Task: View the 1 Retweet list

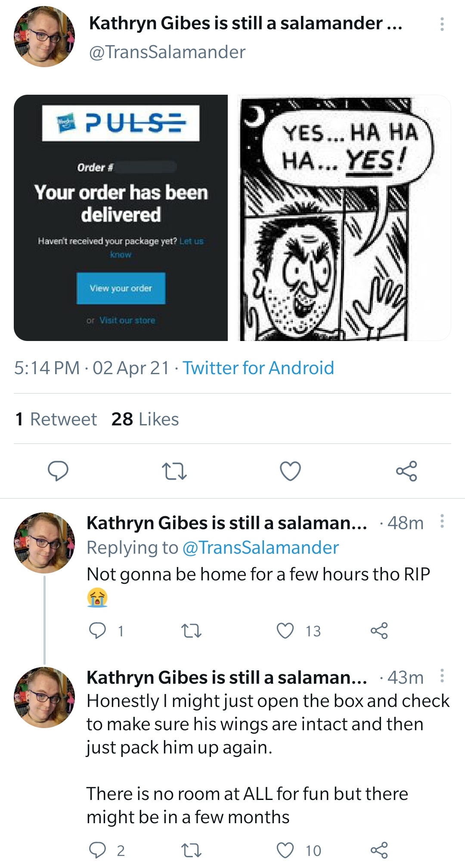Action: (x=56, y=419)
